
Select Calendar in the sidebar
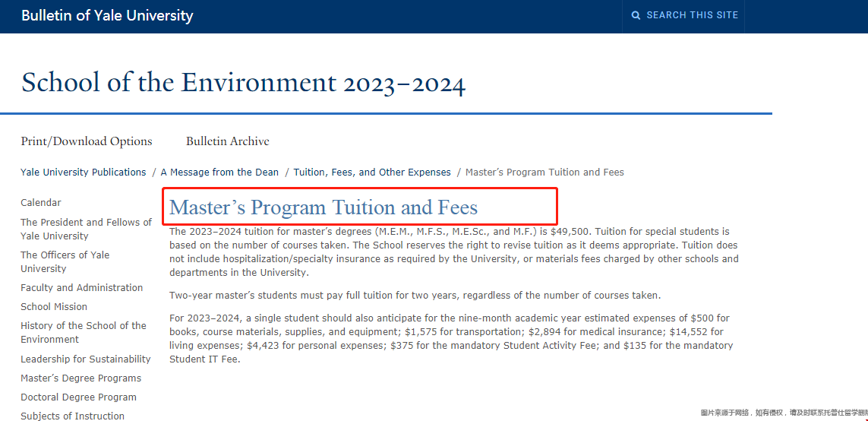[41, 203]
